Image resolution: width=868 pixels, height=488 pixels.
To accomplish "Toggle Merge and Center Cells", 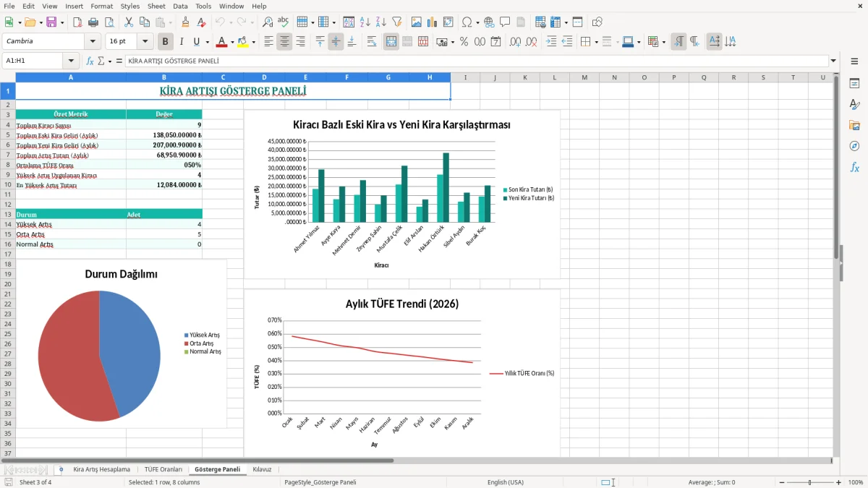I will [x=391, y=42].
